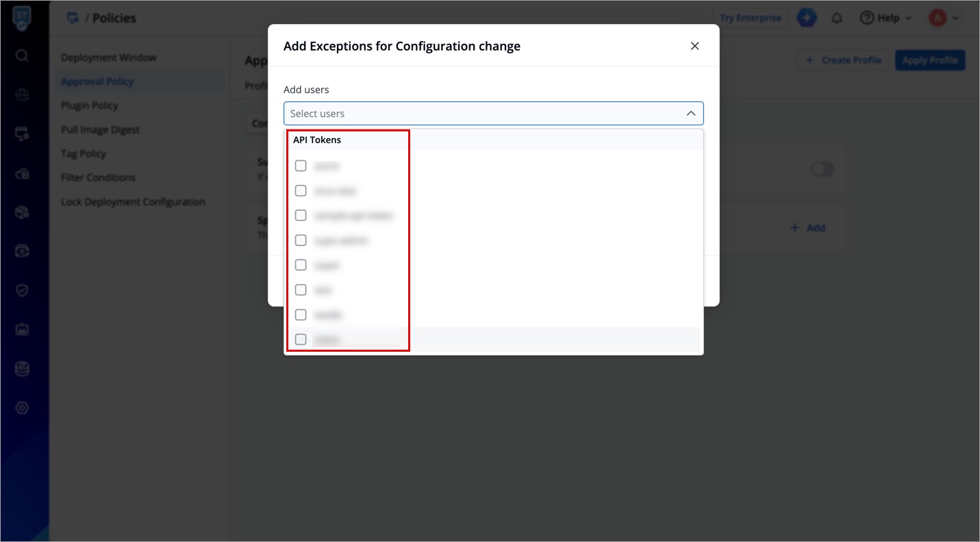Toggle the switch behind the dialog's right edge
Viewport: 980px width, 542px height.
[x=822, y=169]
